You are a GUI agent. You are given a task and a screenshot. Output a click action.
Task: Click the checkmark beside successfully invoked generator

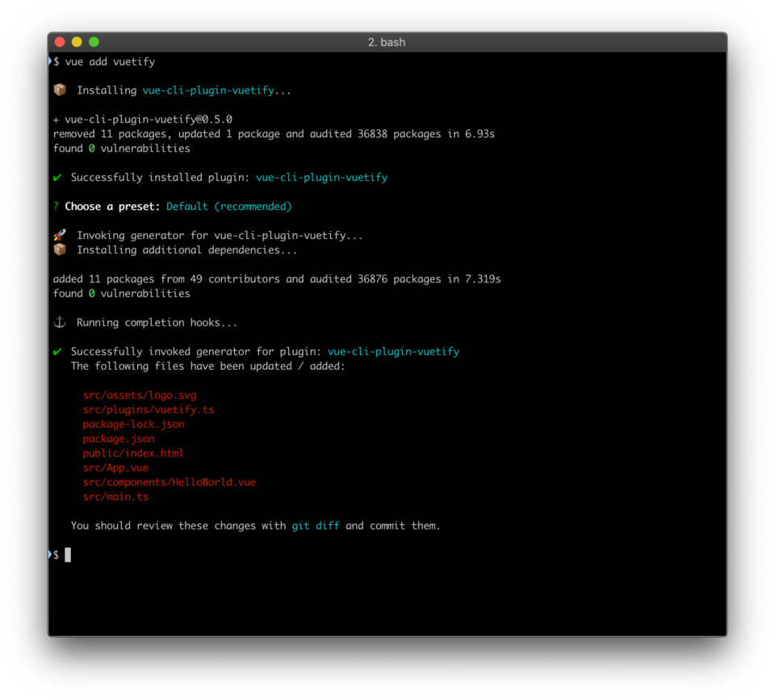coord(57,351)
